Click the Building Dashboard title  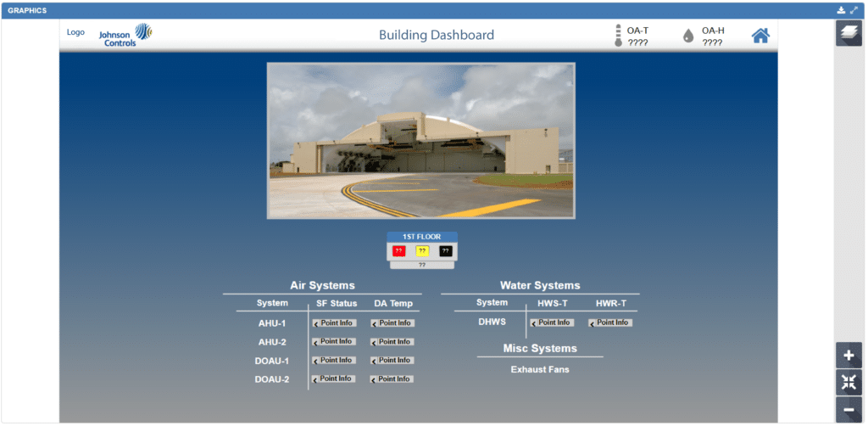(x=437, y=35)
